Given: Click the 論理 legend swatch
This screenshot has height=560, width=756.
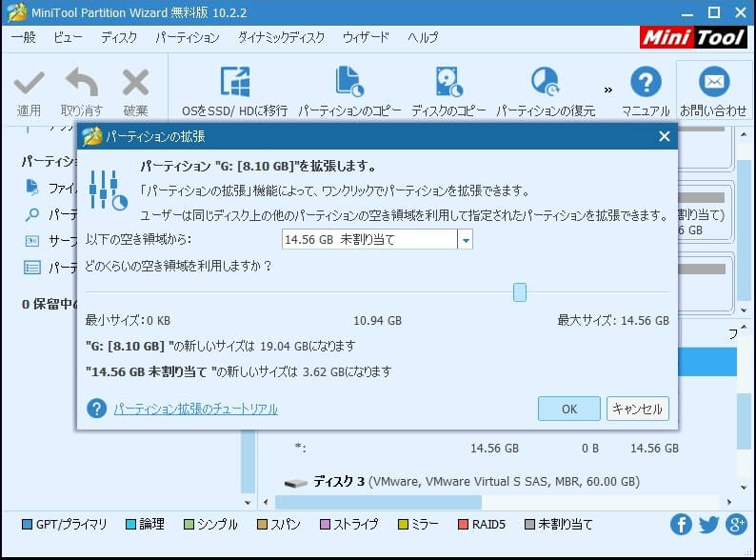Looking at the screenshot, I should tap(130, 525).
